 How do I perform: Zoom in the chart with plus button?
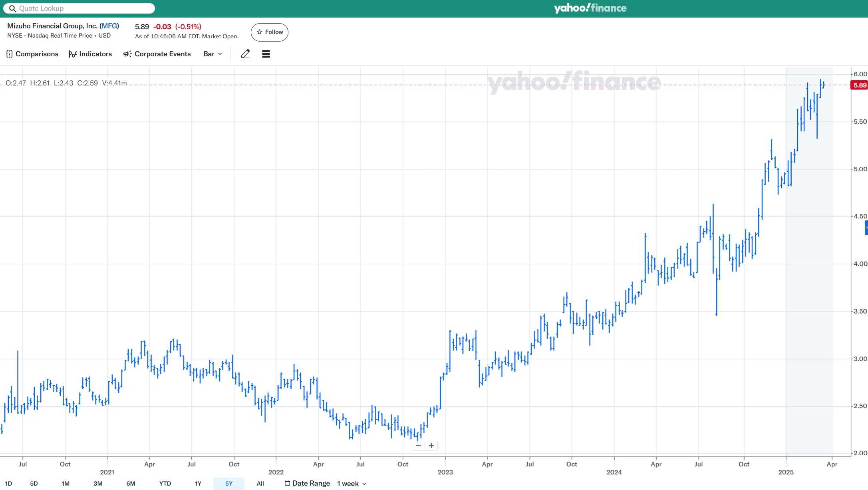tap(431, 445)
